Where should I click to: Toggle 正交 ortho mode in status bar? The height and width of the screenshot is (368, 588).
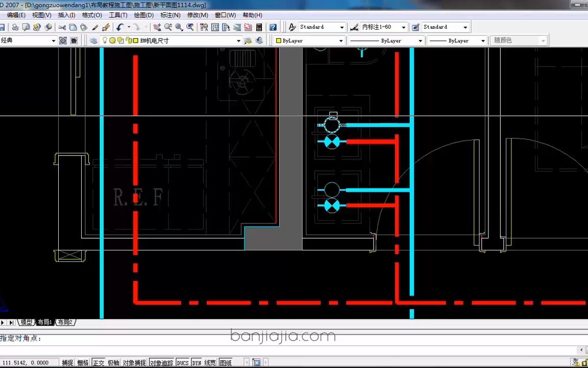tap(99, 363)
